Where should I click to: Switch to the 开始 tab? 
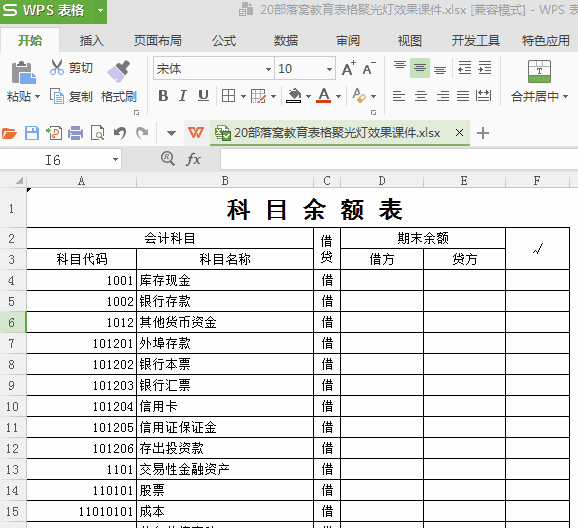30,40
